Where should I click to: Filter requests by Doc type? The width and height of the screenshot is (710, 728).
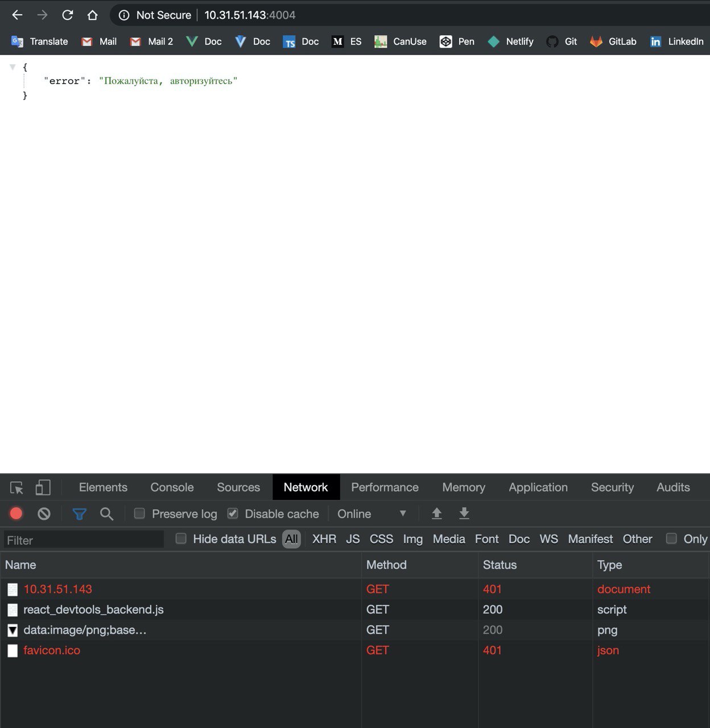click(x=519, y=539)
